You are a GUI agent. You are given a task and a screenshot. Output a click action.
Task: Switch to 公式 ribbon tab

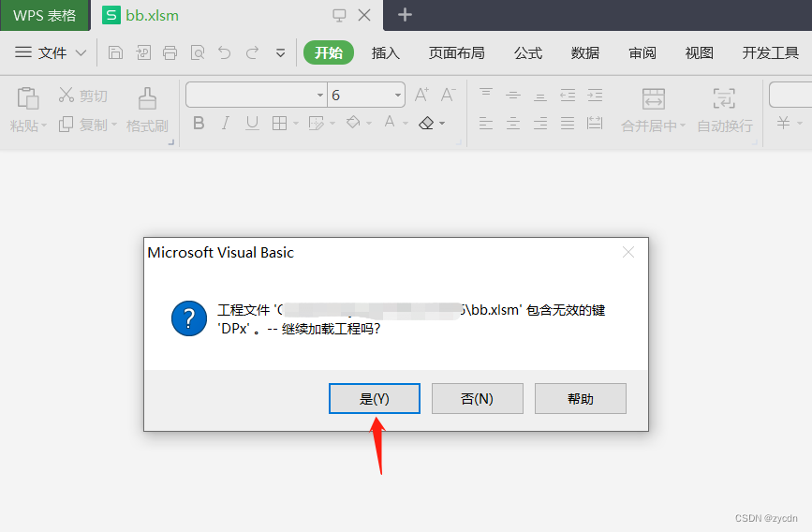click(x=527, y=52)
